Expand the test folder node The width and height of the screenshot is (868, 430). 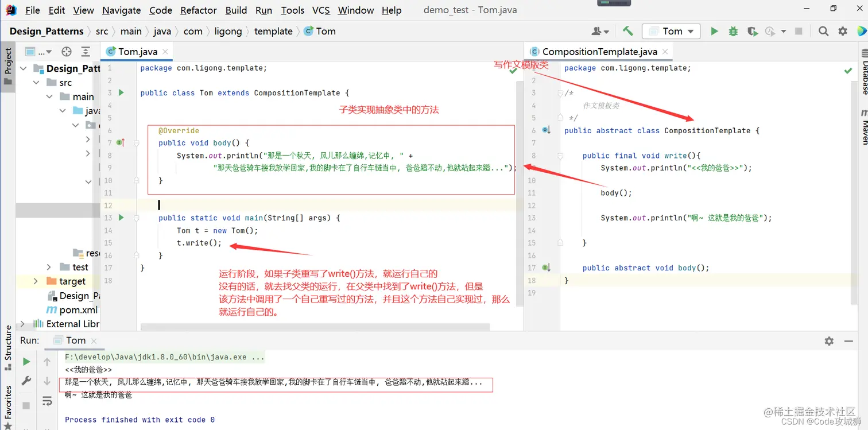(x=49, y=267)
